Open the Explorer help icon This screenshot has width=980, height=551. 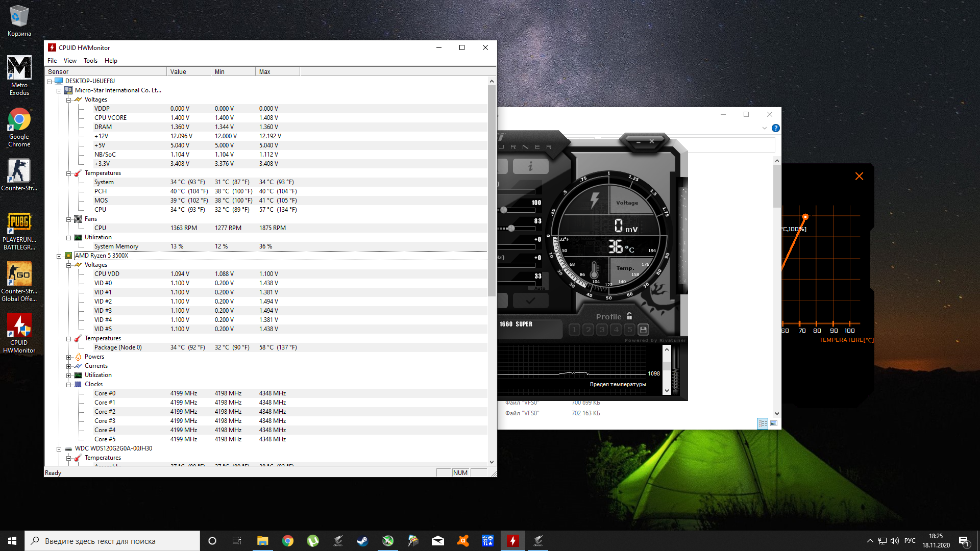tap(775, 128)
